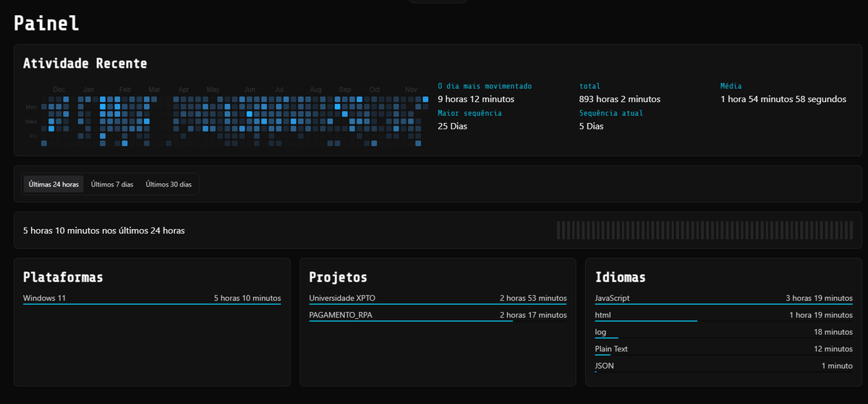Click the html language row
The width and height of the screenshot is (868, 404).
click(x=723, y=315)
